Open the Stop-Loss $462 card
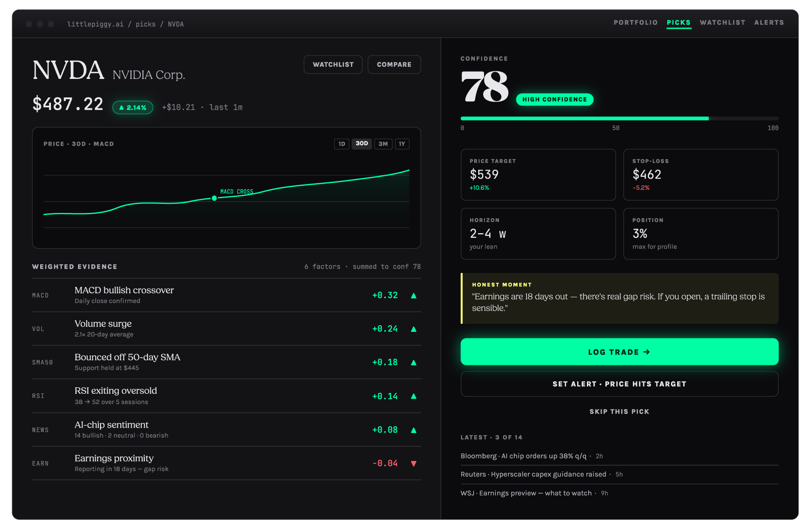The width and height of the screenshot is (812, 530). point(701,175)
